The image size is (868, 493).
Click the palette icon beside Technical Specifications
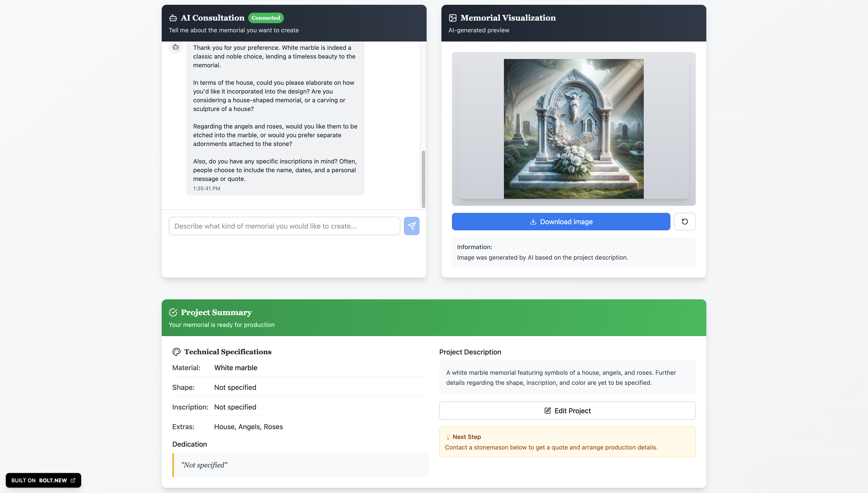[x=176, y=352]
